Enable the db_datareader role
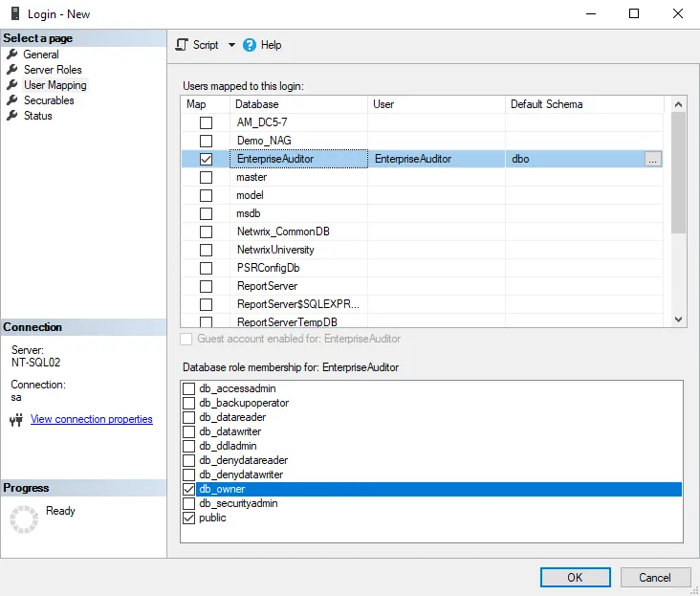The width and height of the screenshot is (700, 596). coord(188,417)
